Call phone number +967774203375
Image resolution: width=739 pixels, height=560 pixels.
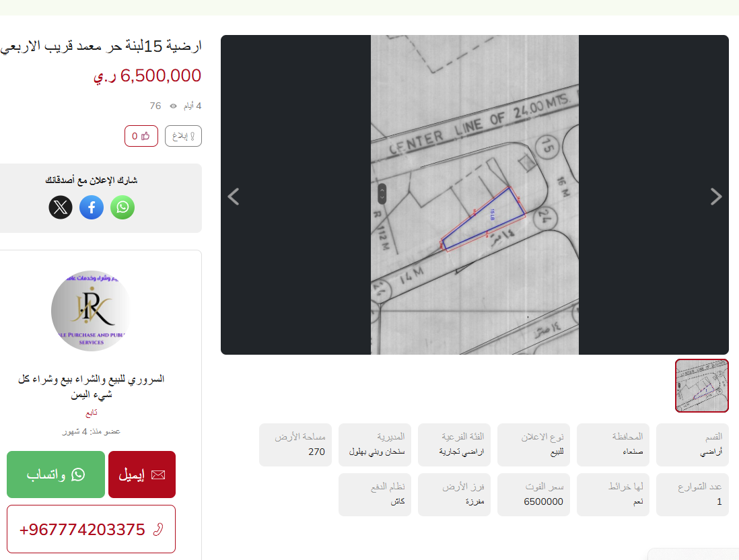(x=91, y=529)
